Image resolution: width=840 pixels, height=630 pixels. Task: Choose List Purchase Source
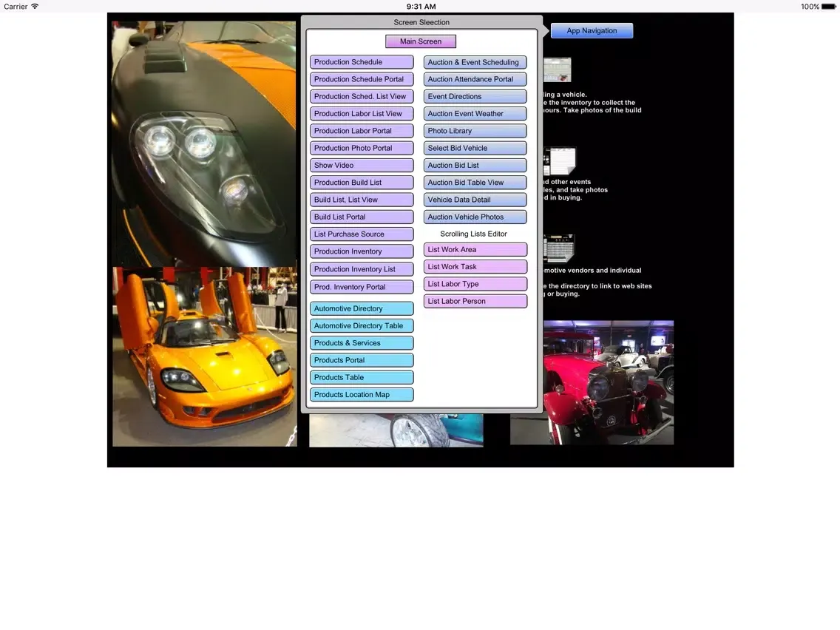[362, 234]
